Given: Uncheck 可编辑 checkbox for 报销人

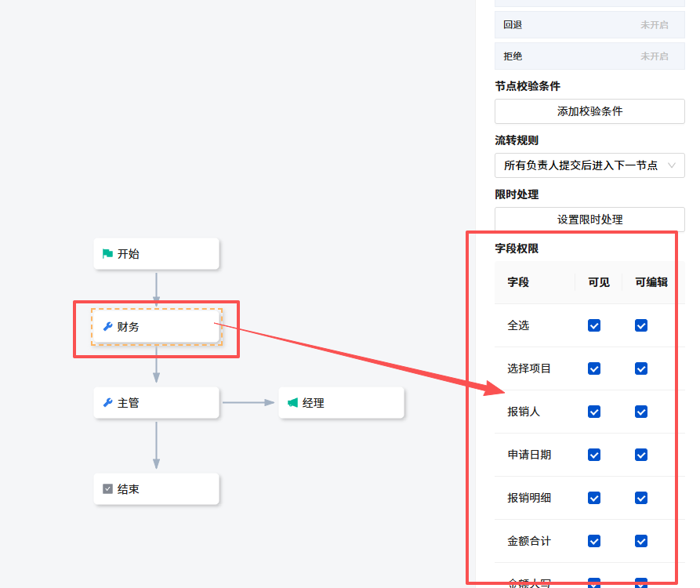Looking at the screenshot, I should 641,412.
